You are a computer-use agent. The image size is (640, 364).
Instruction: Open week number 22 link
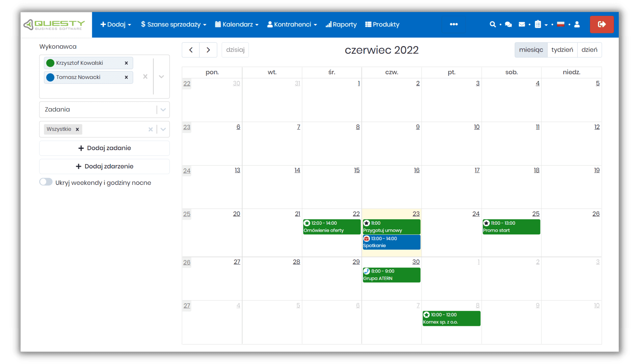[x=187, y=84]
